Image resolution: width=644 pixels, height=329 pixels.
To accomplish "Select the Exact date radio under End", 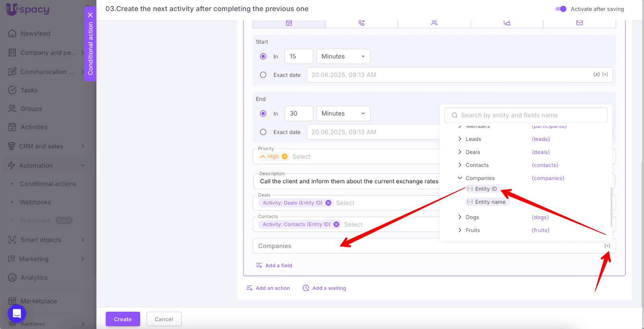I will (263, 132).
